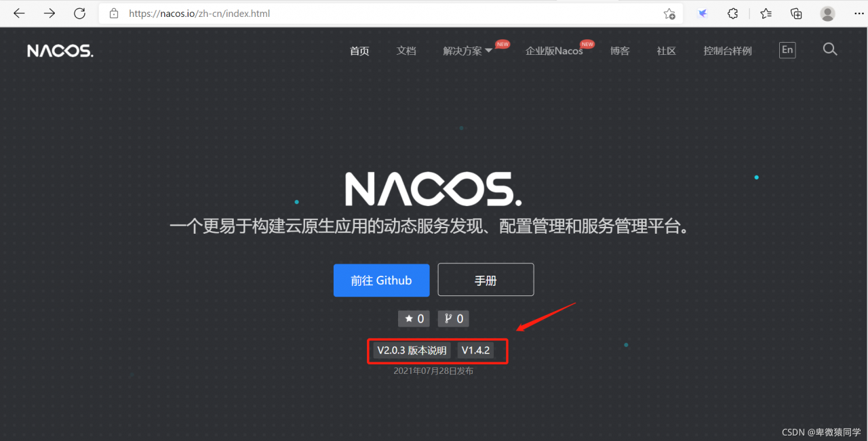Switch site language with En toggle
The height and width of the screenshot is (441, 868).
pyautogui.click(x=787, y=50)
